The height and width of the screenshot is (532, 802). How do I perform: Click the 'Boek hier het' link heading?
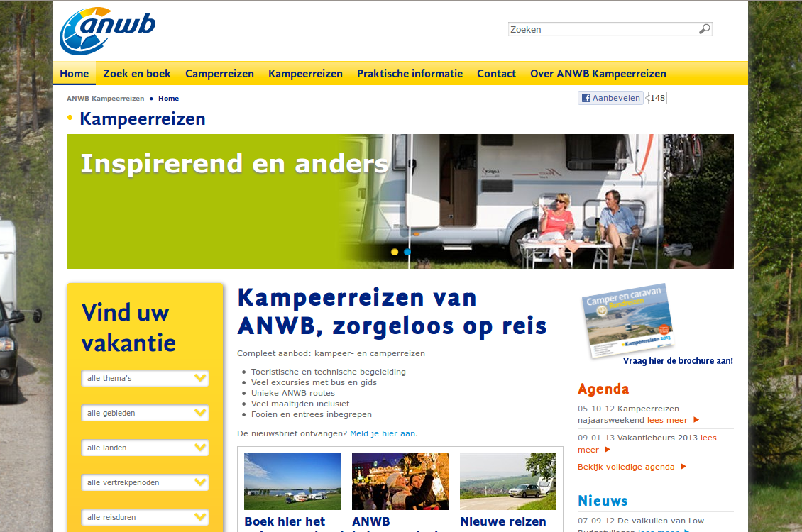click(x=285, y=522)
